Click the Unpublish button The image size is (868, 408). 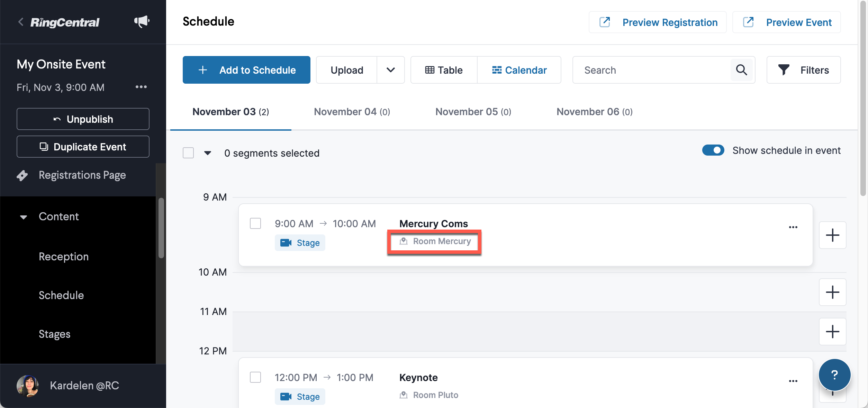coord(83,119)
